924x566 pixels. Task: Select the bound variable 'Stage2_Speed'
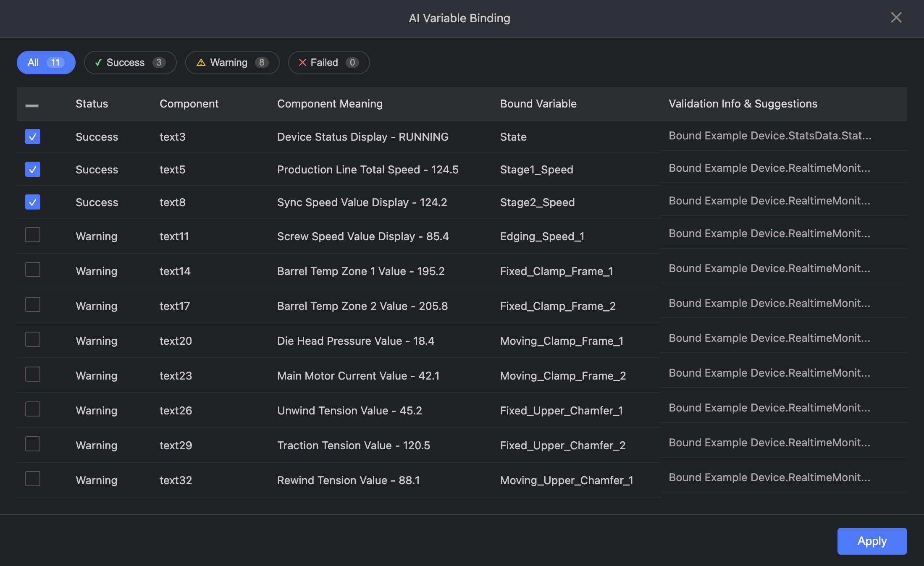537,202
